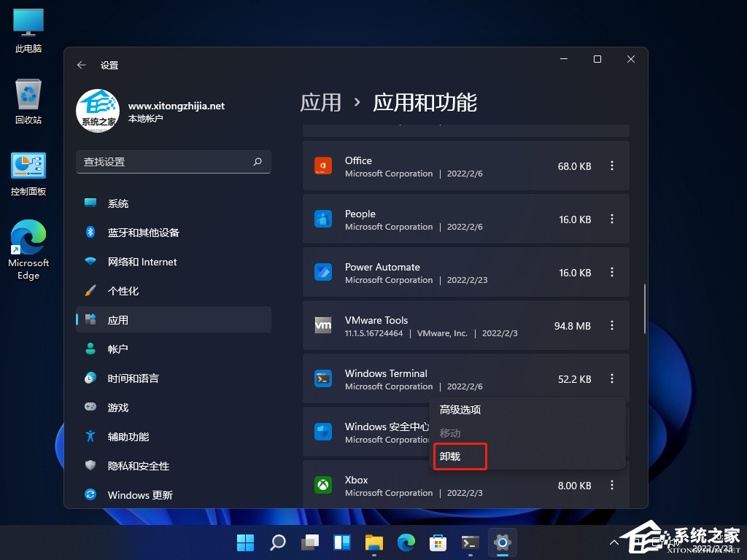Open 高级选项 from the context menu

(x=460, y=410)
